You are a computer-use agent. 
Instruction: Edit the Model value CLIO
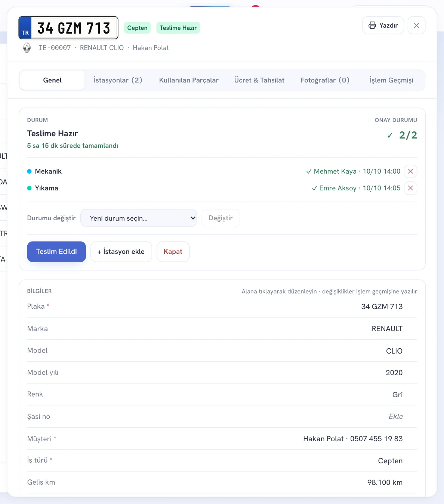(x=394, y=351)
